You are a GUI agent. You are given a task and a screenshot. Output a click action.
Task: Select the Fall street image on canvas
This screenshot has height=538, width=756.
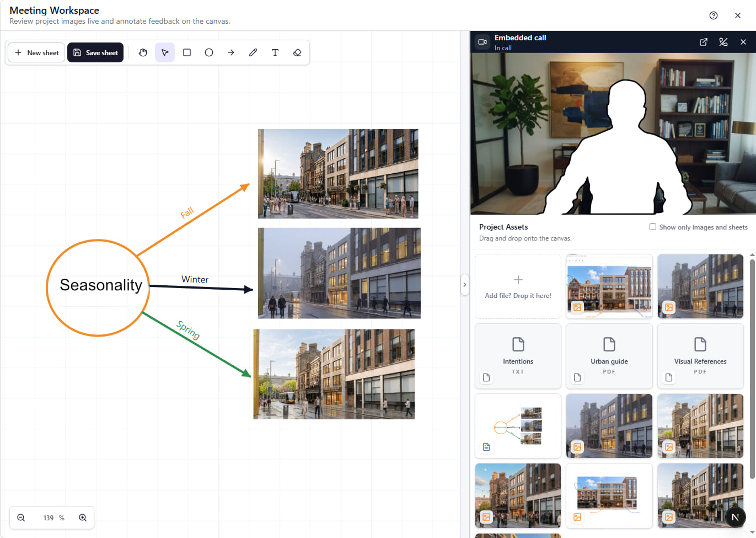tap(338, 174)
